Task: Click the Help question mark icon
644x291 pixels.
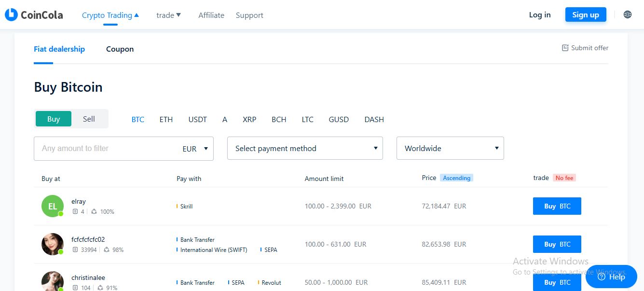Action: tap(601, 277)
